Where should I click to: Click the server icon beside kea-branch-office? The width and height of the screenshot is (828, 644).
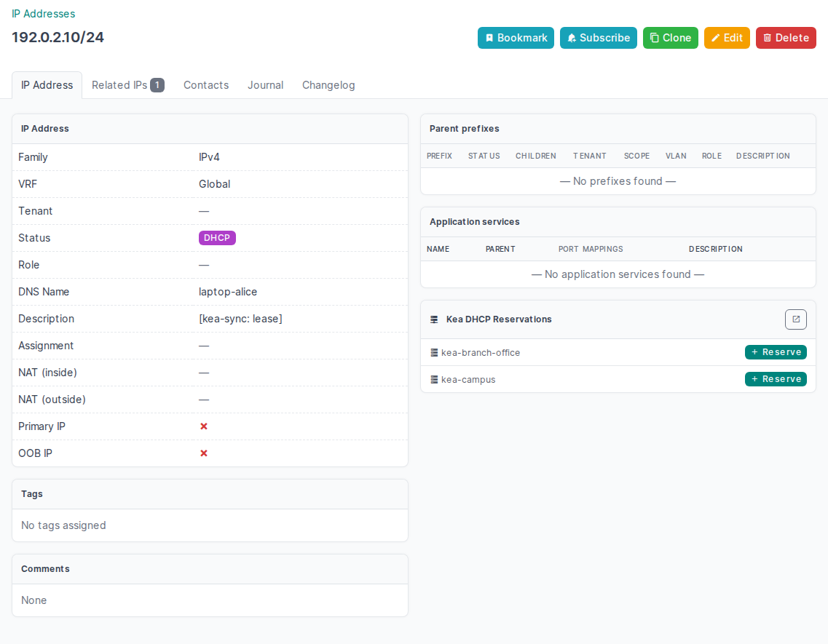click(x=434, y=353)
